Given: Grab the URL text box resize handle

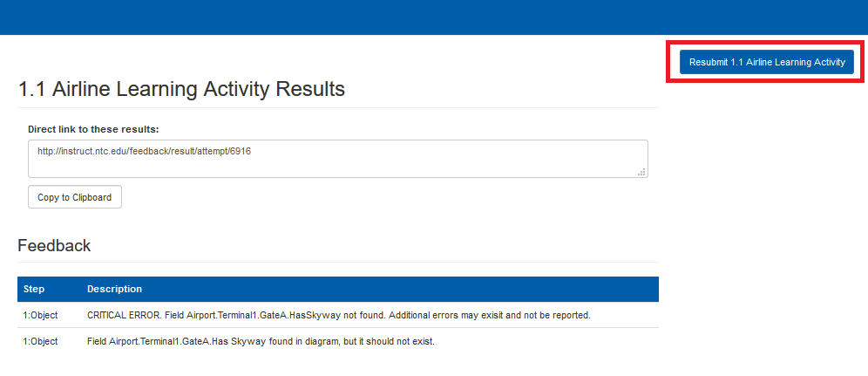Looking at the screenshot, I should click(x=641, y=173).
